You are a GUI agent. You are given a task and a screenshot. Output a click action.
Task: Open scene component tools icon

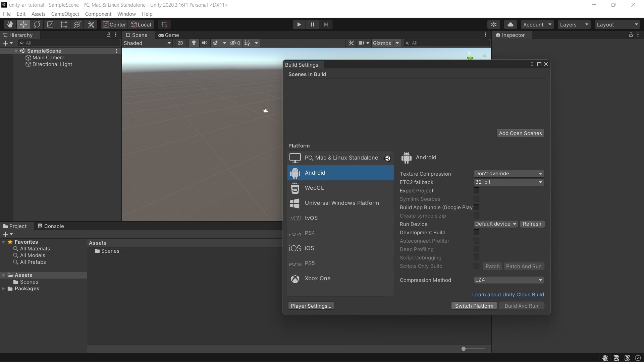coord(351,43)
